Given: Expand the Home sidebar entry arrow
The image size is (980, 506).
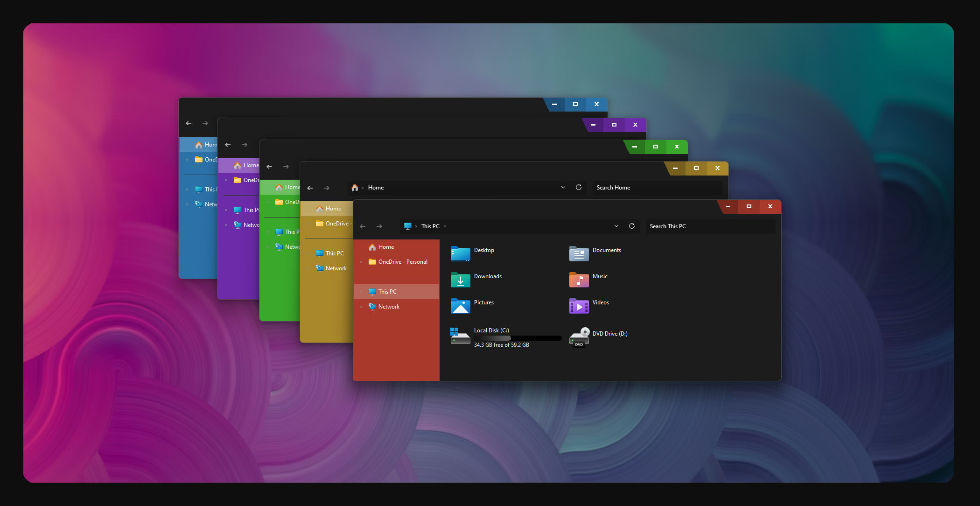Looking at the screenshot, I should pyautogui.click(x=361, y=247).
